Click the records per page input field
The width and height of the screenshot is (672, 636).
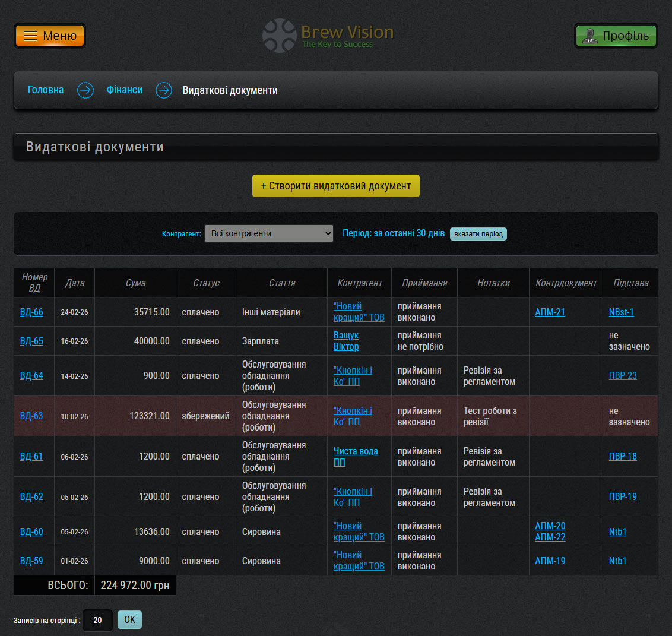(x=97, y=620)
